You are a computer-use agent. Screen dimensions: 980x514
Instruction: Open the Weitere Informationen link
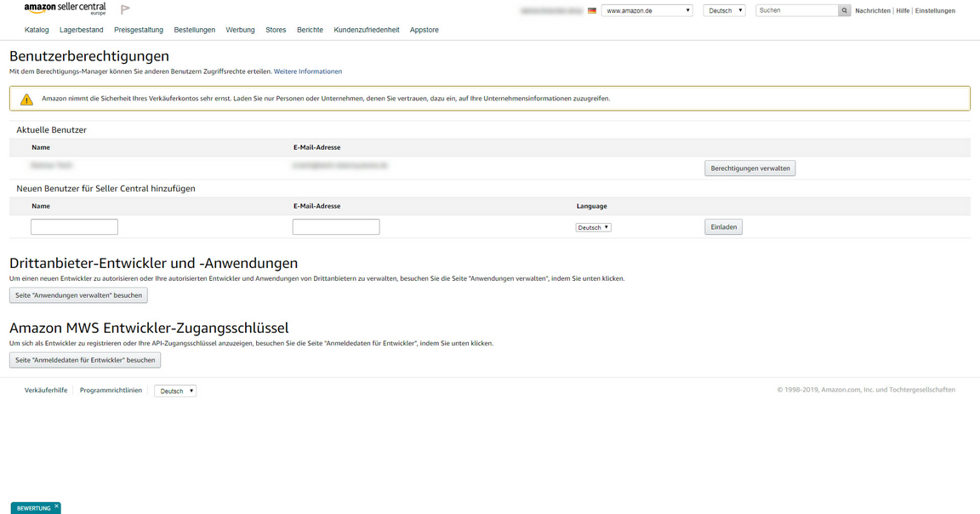307,71
